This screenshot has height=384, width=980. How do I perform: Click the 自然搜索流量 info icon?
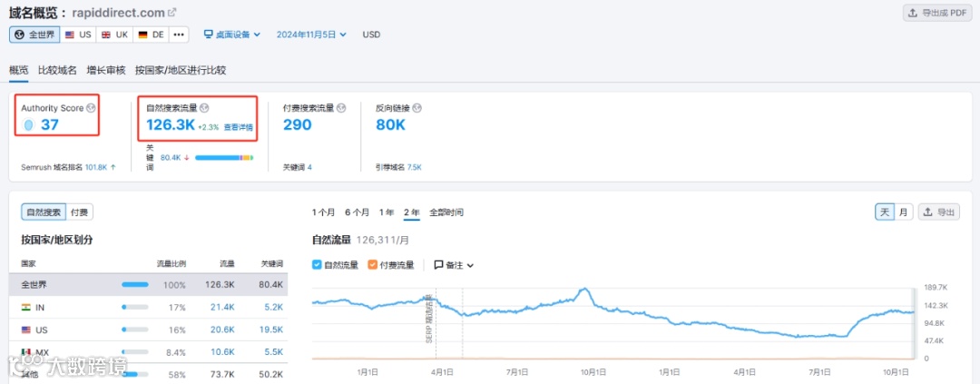[204, 108]
